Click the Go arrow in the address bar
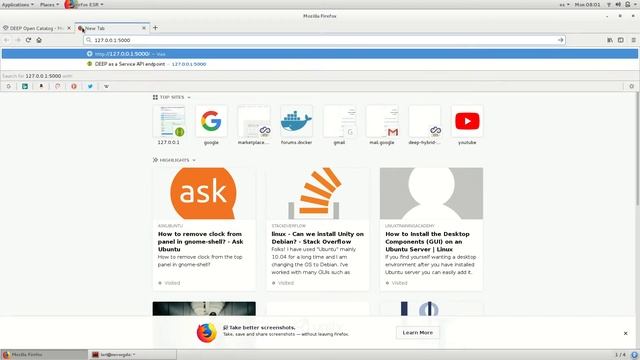Screen dimensions: 640x360 pos(560,40)
